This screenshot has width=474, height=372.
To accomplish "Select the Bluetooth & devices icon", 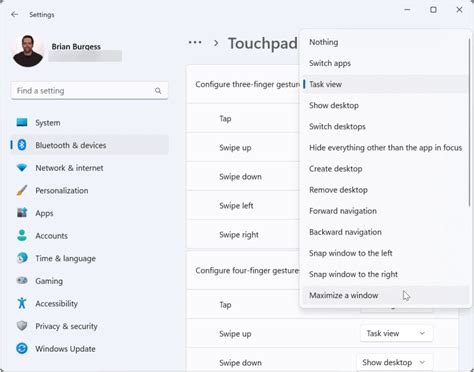I will (22, 145).
